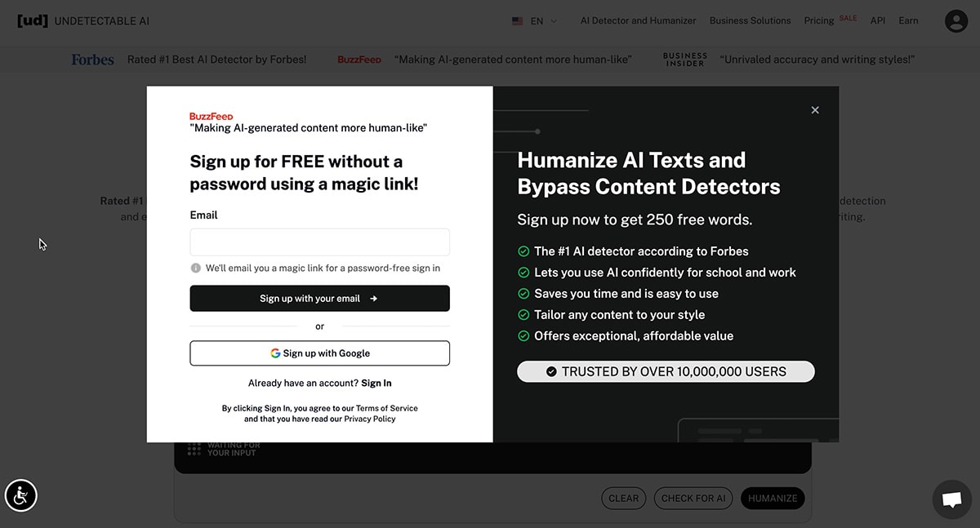Open the API menu link
The height and width of the screenshot is (528, 980).
[877, 20]
